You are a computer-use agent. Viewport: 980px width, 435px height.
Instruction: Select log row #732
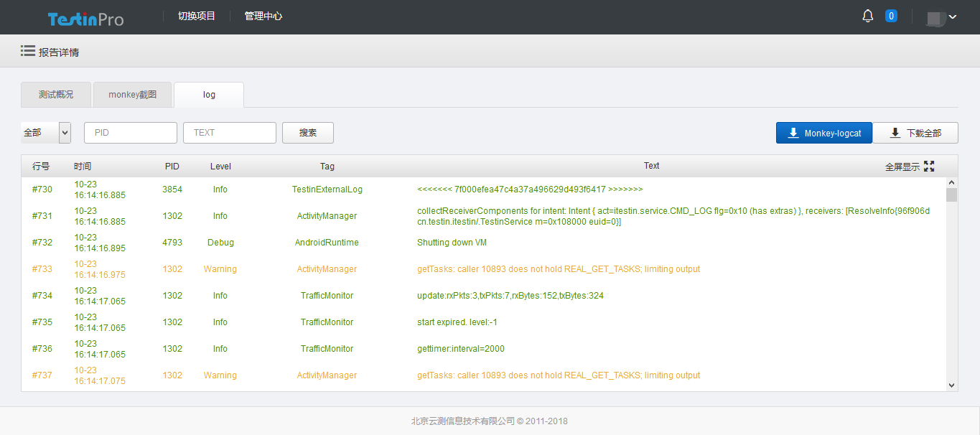point(484,243)
